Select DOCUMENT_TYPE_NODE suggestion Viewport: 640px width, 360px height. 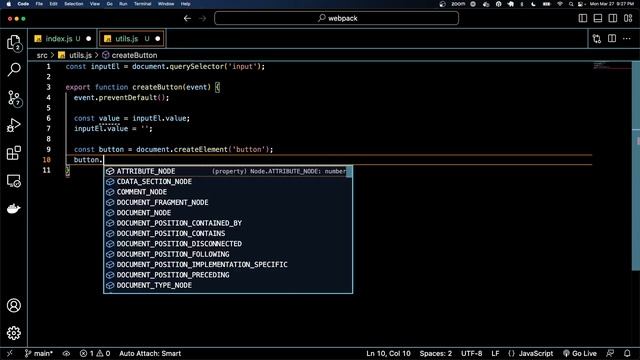pyautogui.click(x=228, y=285)
